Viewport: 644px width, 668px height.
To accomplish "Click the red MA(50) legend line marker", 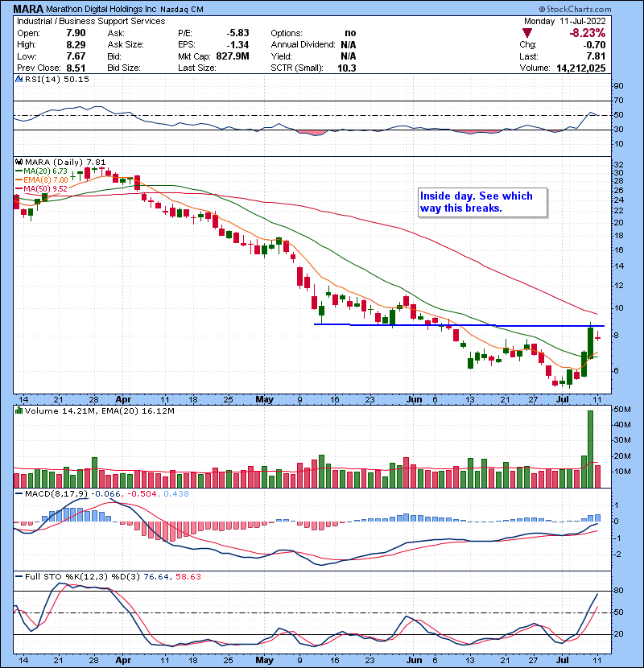I will click(x=19, y=188).
